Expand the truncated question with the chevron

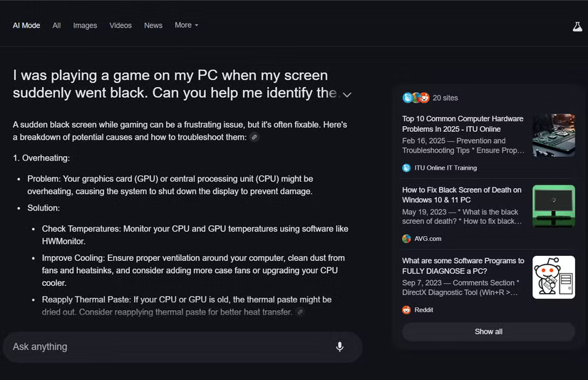click(x=347, y=94)
